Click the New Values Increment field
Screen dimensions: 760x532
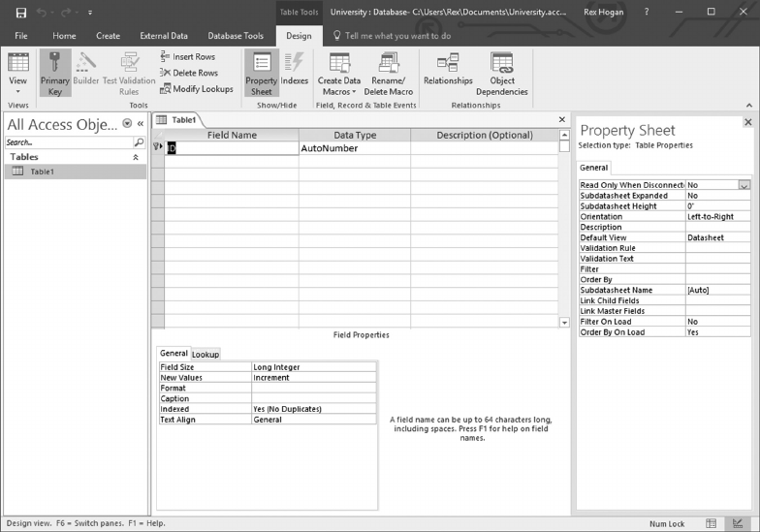pos(314,378)
